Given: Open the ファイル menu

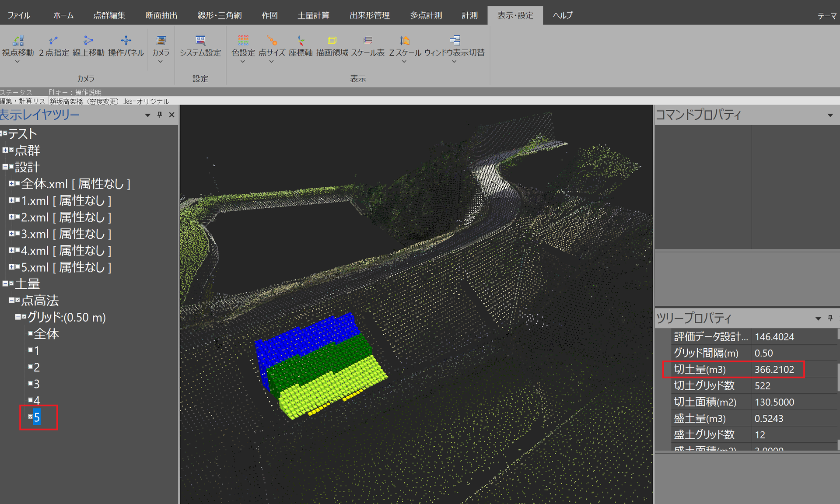Looking at the screenshot, I should tap(19, 15).
